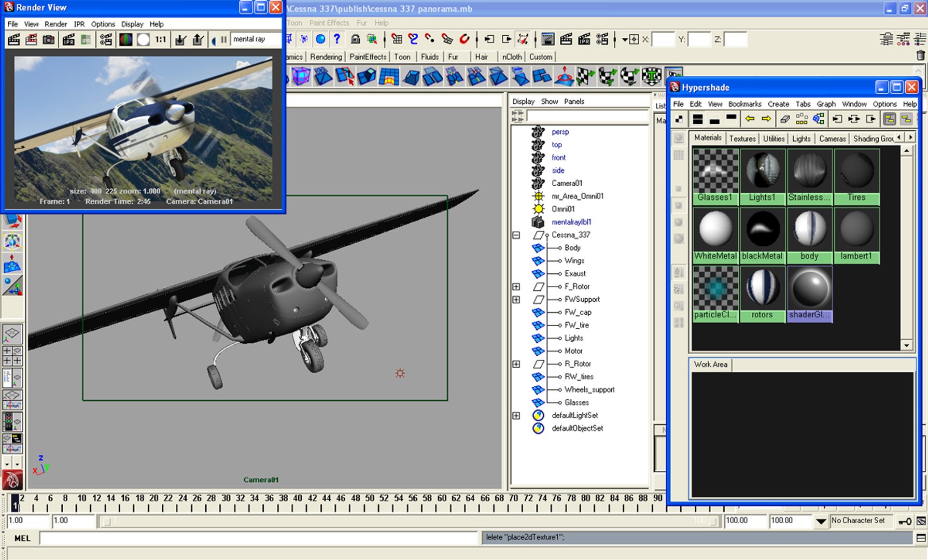This screenshot has width=928, height=560.
Task: Click the lock selection icon
Action: click(355, 39)
